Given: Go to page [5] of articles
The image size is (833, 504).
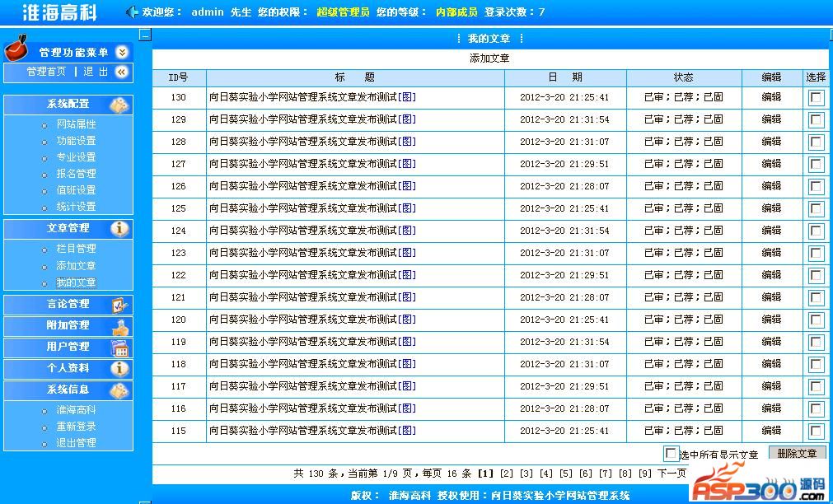Looking at the screenshot, I should click(x=566, y=474).
